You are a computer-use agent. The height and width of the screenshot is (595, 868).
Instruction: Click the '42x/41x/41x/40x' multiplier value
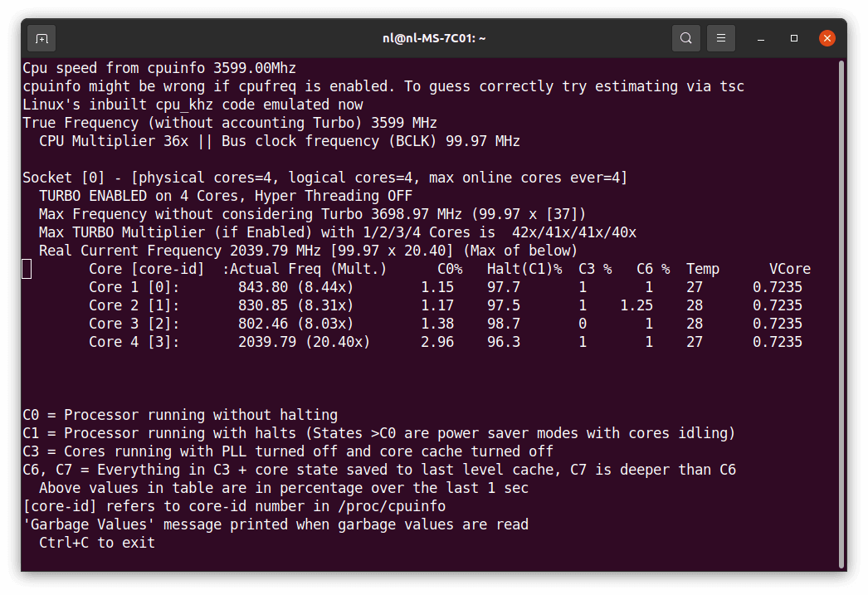(x=574, y=232)
